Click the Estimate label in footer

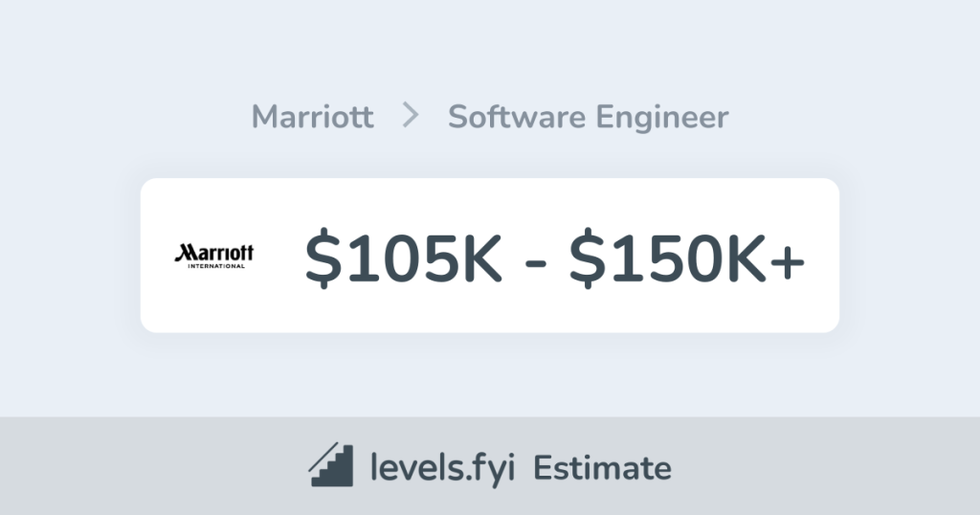602,468
